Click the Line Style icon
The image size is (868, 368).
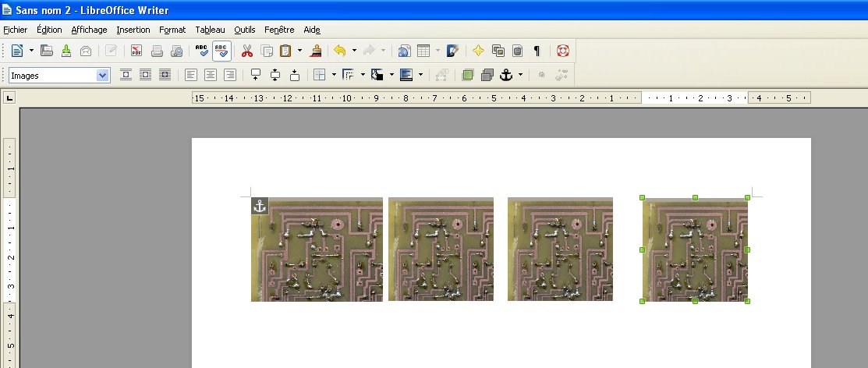pyautogui.click(x=348, y=75)
